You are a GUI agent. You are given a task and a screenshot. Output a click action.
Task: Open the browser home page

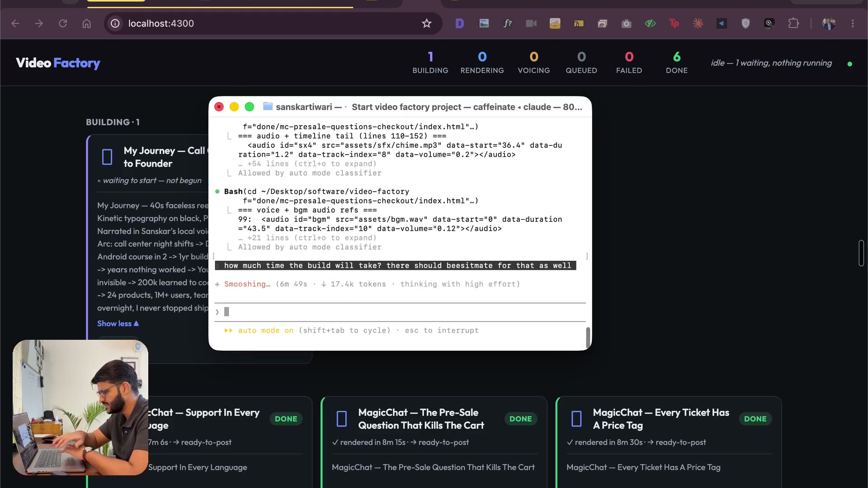(87, 23)
